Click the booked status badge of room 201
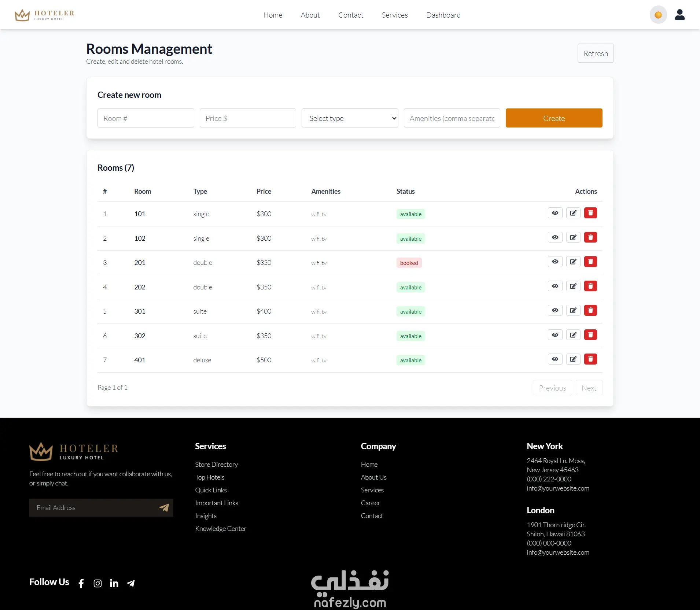This screenshot has width=700, height=610. tap(409, 263)
